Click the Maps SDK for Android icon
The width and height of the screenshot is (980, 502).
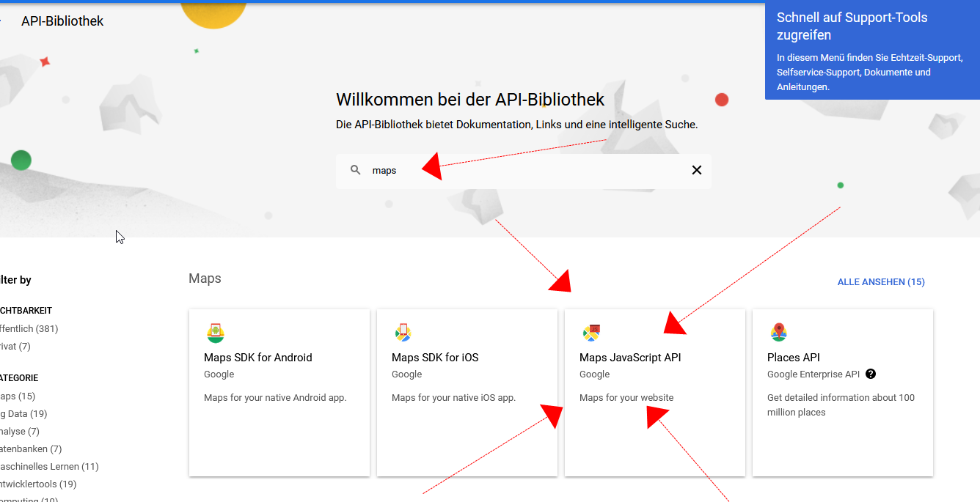(215, 333)
